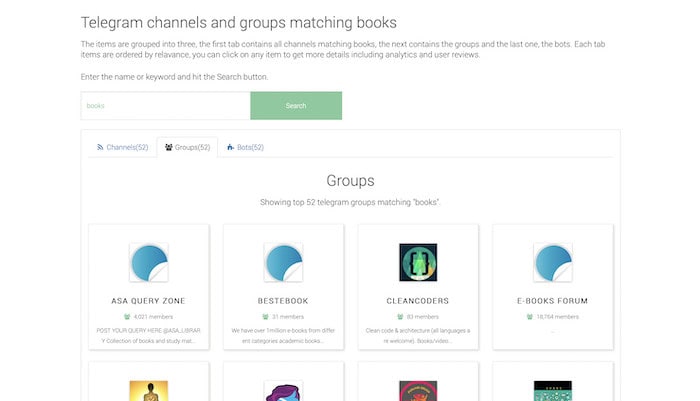The image size is (700, 401).
Task: Click the 18,764 members text
Action: pyautogui.click(x=558, y=317)
